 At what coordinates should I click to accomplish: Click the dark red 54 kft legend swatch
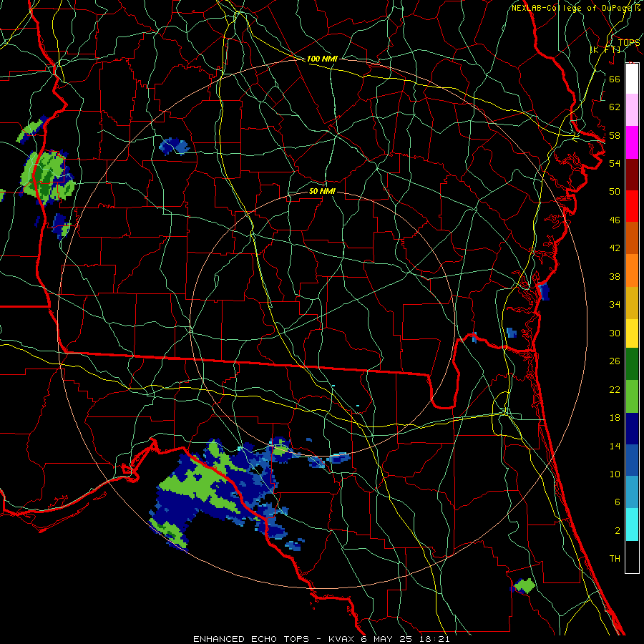pos(632,174)
